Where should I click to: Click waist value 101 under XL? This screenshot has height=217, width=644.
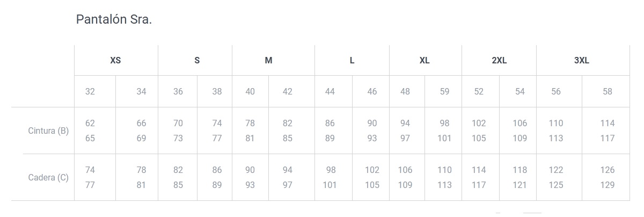(444, 138)
